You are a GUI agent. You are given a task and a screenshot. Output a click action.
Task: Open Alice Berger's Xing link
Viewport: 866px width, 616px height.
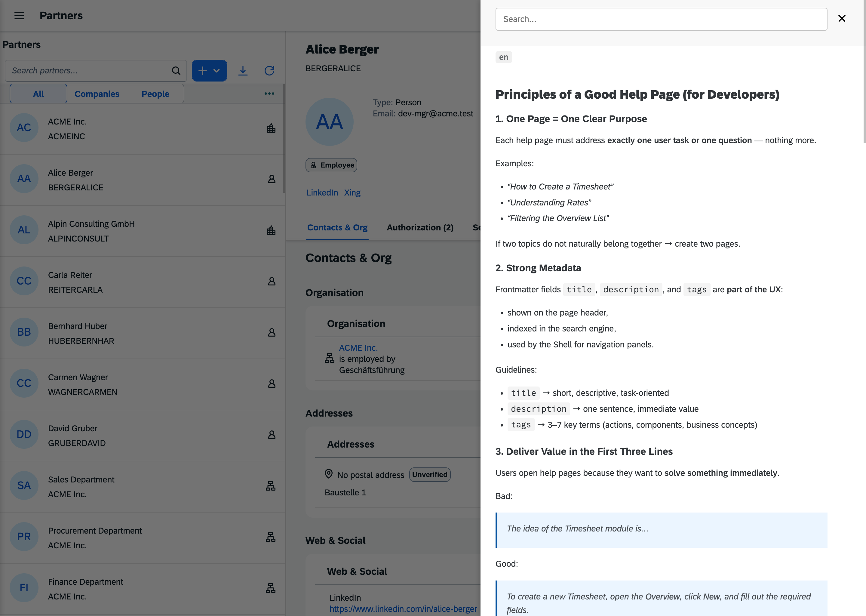click(352, 193)
